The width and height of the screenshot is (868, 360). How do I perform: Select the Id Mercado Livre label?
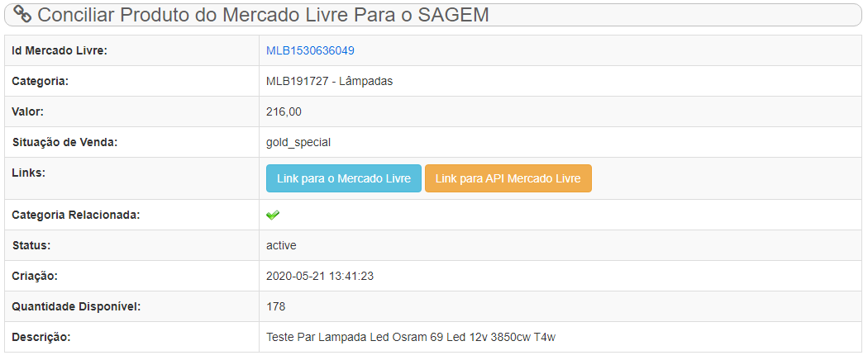click(x=60, y=51)
